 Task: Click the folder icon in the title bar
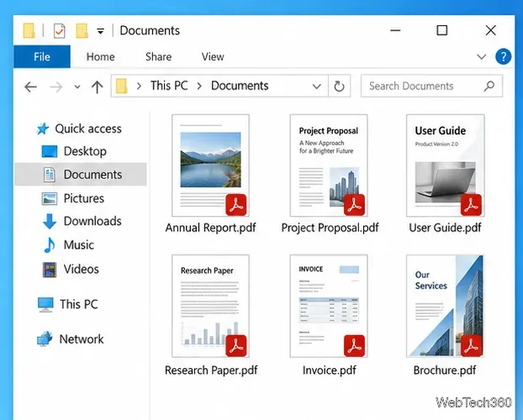(x=29, y=31)
